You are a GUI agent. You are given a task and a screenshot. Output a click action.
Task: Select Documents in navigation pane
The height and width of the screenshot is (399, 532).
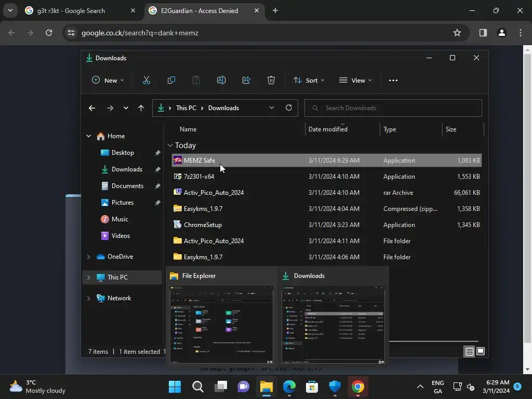point(127,186)
